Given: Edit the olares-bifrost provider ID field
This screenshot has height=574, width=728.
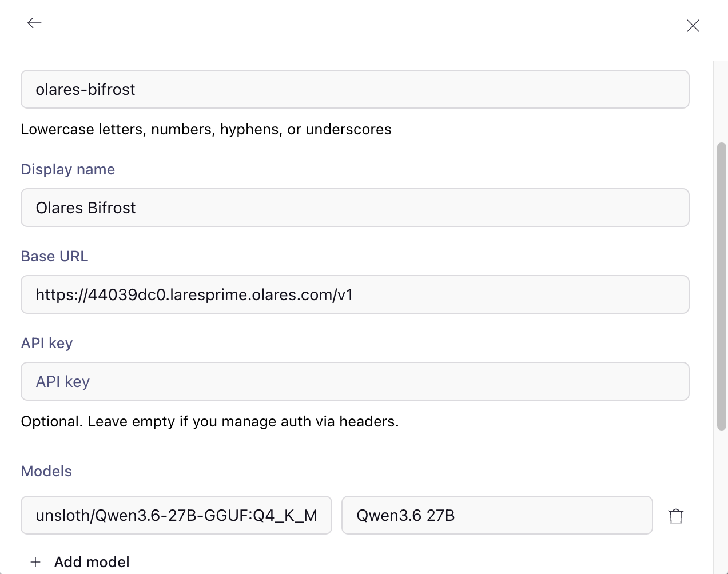Looking at the screenshot, I should [x=355, y=89].
